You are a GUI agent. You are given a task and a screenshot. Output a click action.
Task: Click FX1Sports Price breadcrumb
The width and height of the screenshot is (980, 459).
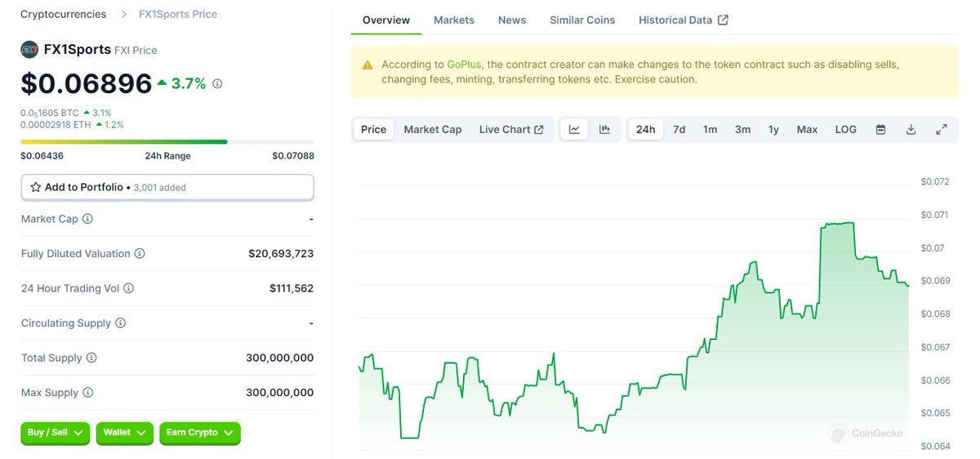click(x=178, y=14)
